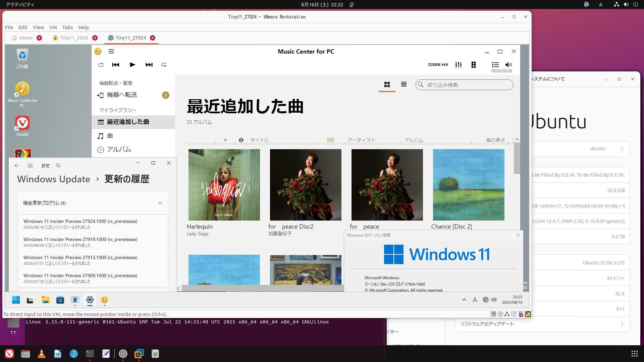Expand the 機器へ転送 arrow button
This screenshot has height=362, width=644.
(166, 95)
